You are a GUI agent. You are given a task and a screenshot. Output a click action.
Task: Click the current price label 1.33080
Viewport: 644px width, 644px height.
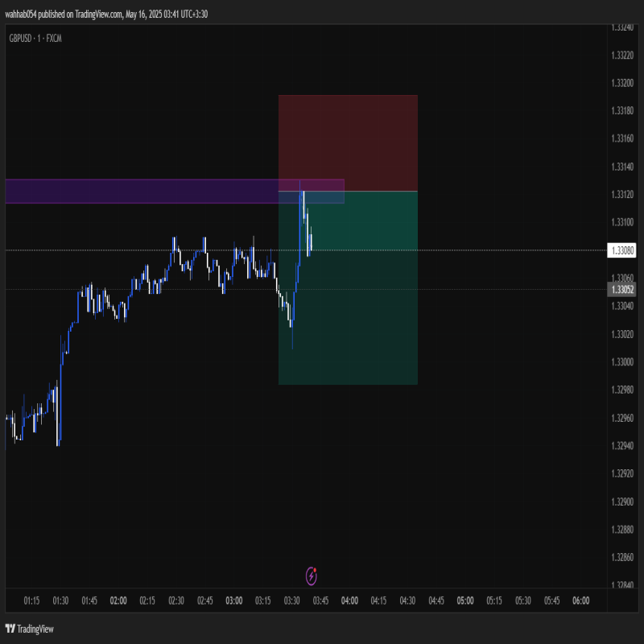(621, 250)
